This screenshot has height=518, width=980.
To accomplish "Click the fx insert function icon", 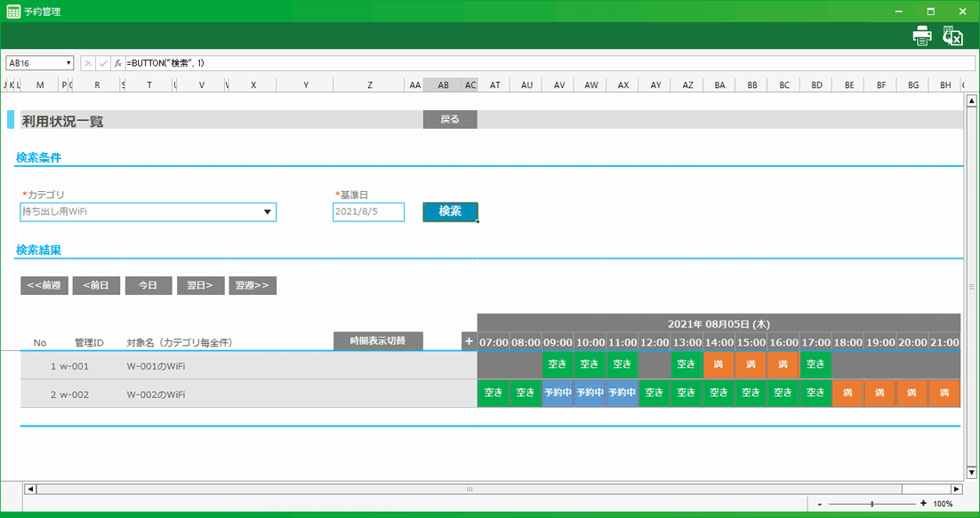I will [x=117, y=63].
